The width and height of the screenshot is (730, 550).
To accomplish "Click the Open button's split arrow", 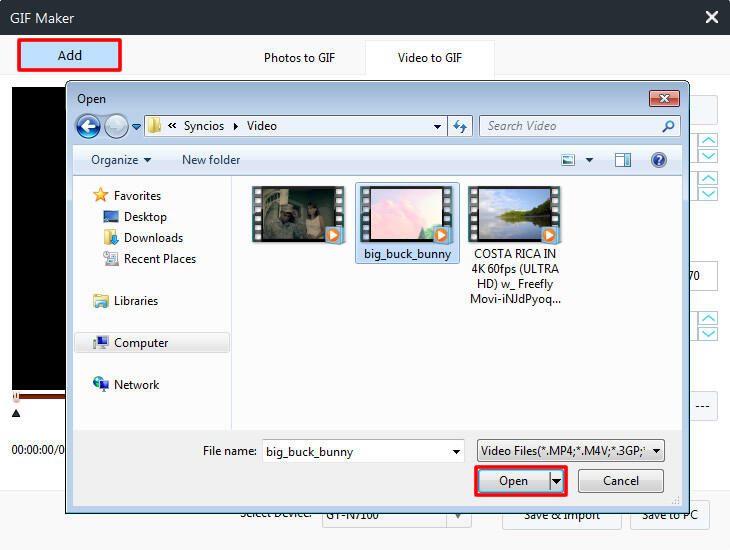I will pyautogui.click(x=557, y=481).
